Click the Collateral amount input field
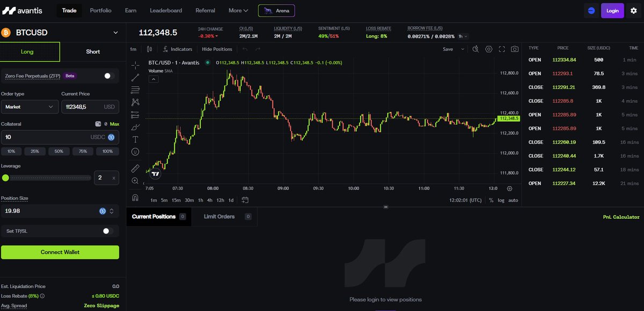644x311 pixels. point(60,137)
